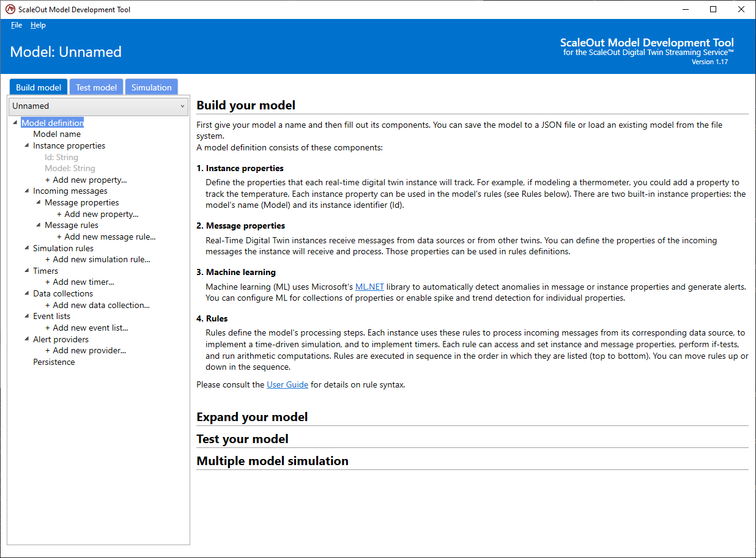
Task: Click the 'Version 1.17' label
Action: (710, 62)
